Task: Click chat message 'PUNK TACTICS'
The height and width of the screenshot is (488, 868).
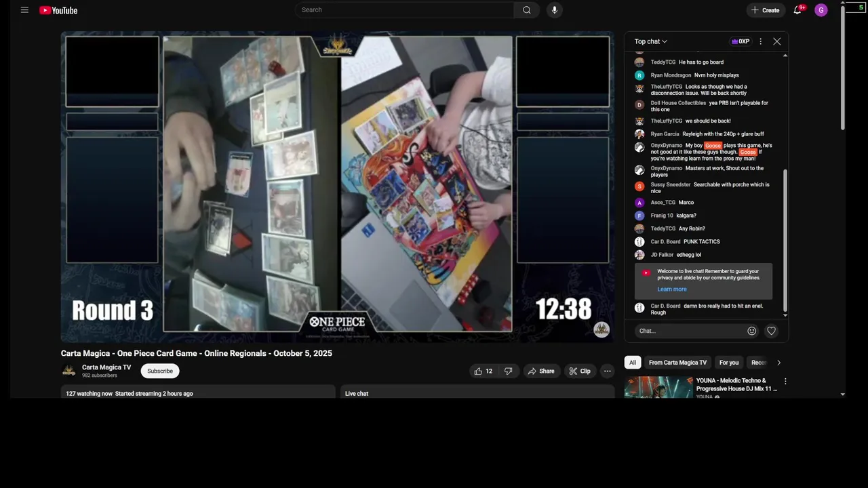Action: click(702, 242)
